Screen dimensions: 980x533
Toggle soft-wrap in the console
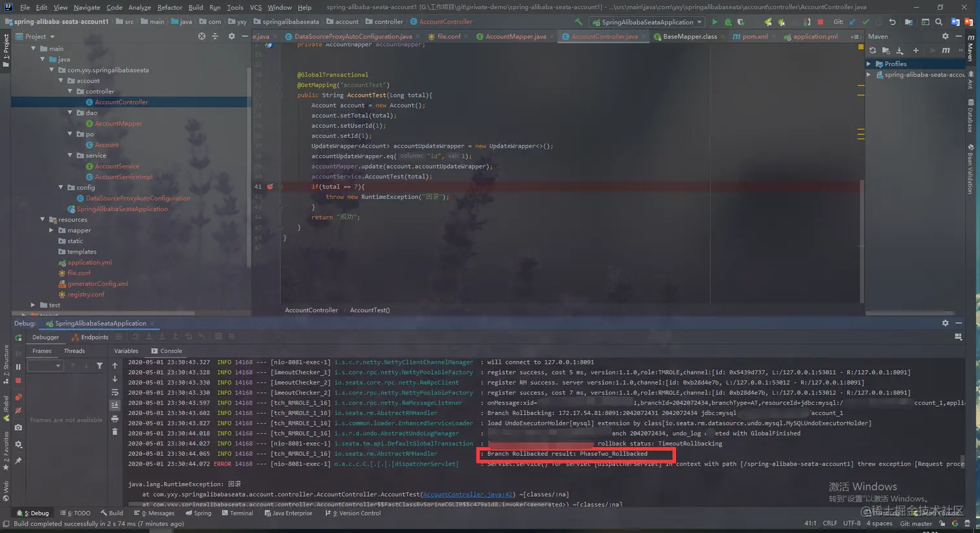(x=115, y=392)
